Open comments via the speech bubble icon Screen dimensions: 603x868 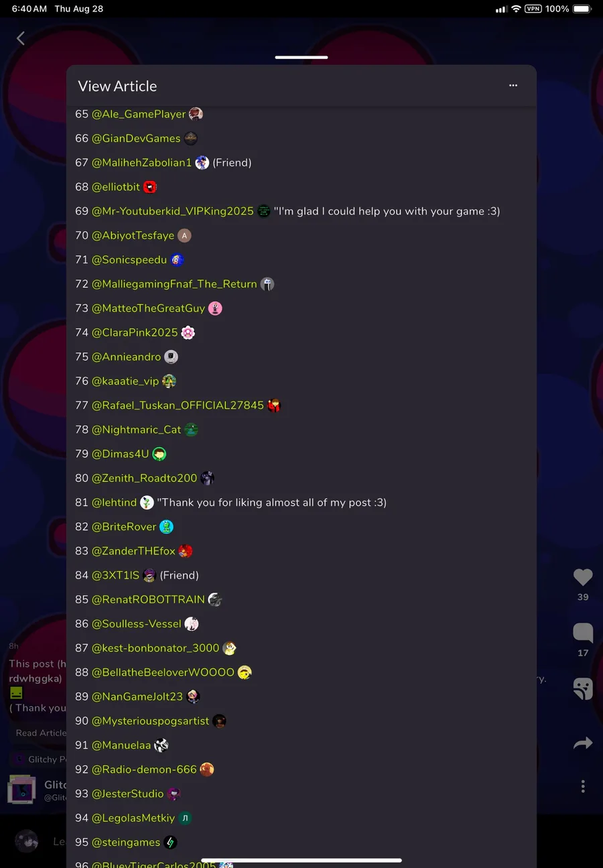click(x=583, y=632)
